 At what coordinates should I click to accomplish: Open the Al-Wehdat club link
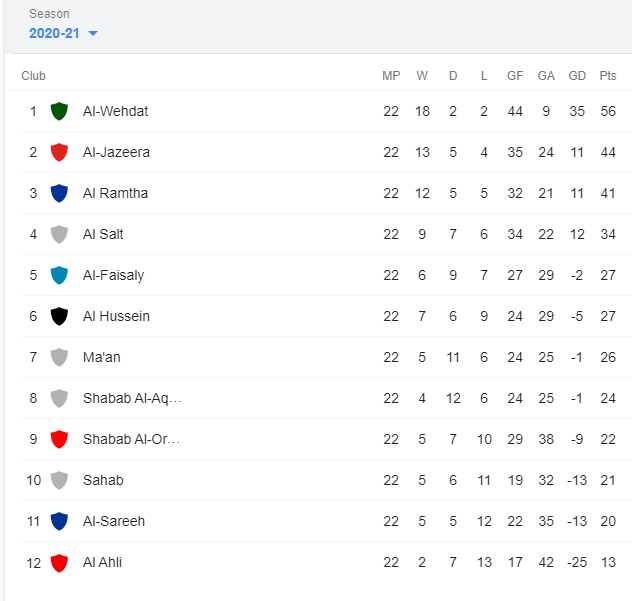coord(115,111)
